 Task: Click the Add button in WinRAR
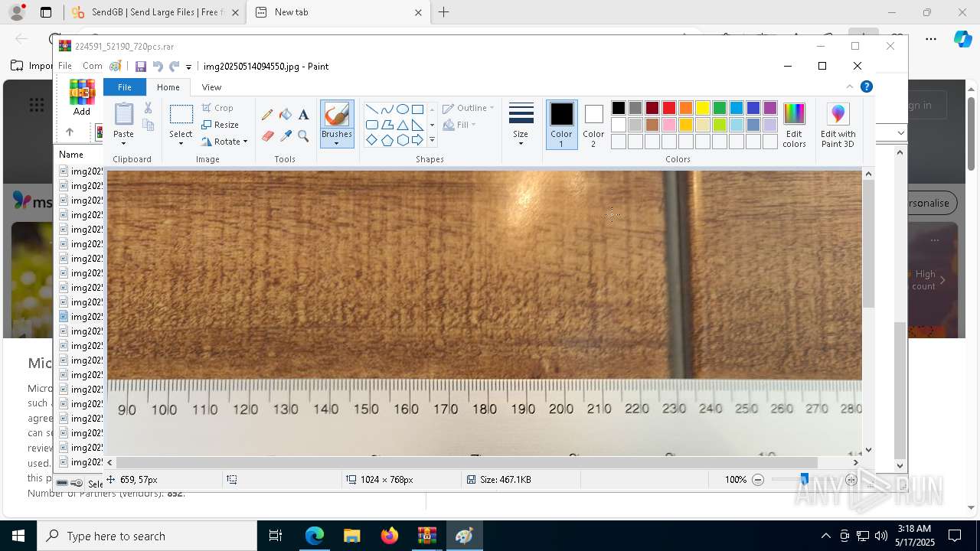[82, 98]
